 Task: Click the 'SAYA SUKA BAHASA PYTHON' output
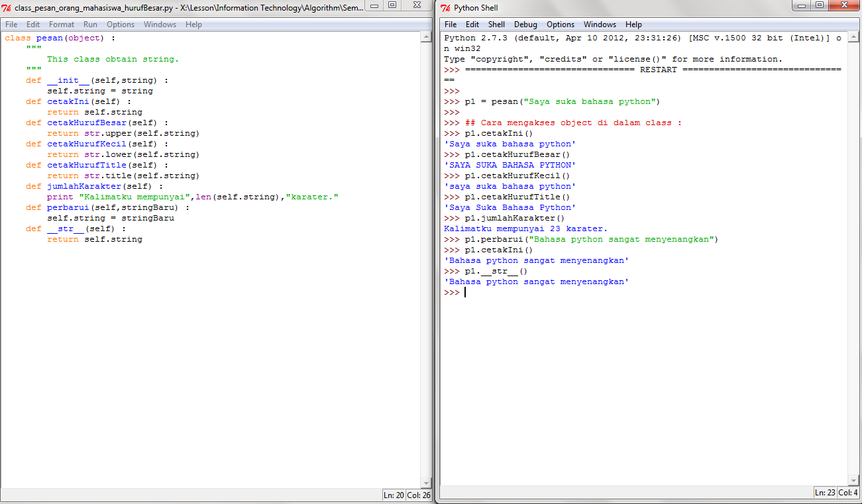(510, 165)
